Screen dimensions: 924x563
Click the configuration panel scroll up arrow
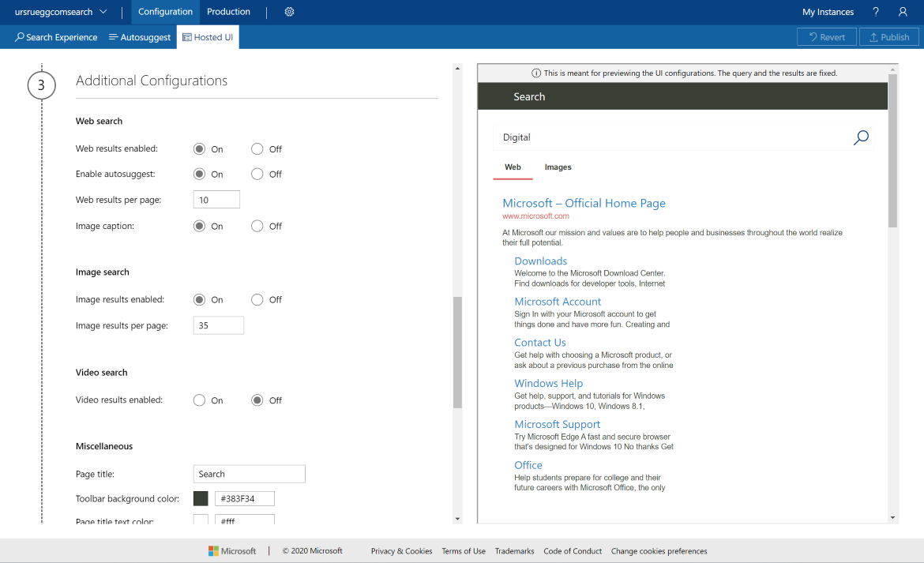[x=457, y=69]
